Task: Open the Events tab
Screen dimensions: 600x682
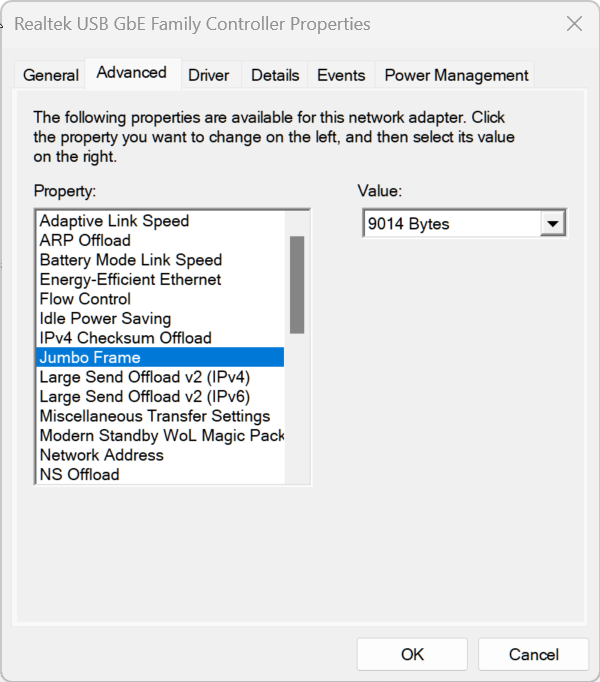Action: pyautogui.click(x=341, y=75)
